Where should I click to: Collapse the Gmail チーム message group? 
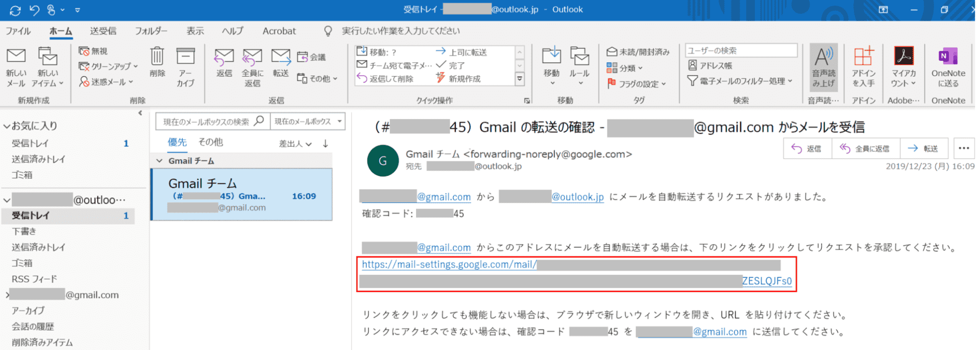pyautogui.click(x=159, y=161)
